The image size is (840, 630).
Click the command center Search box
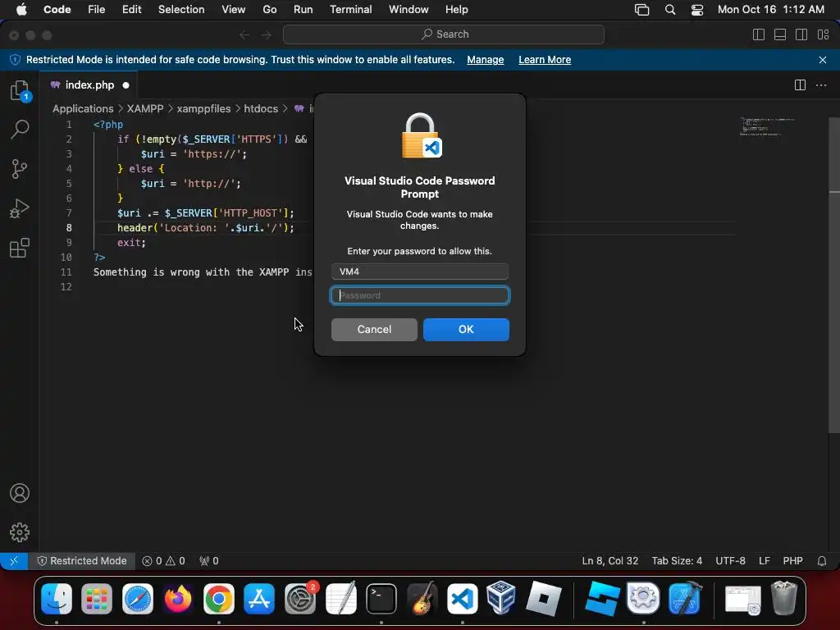(x=444, y=34)
